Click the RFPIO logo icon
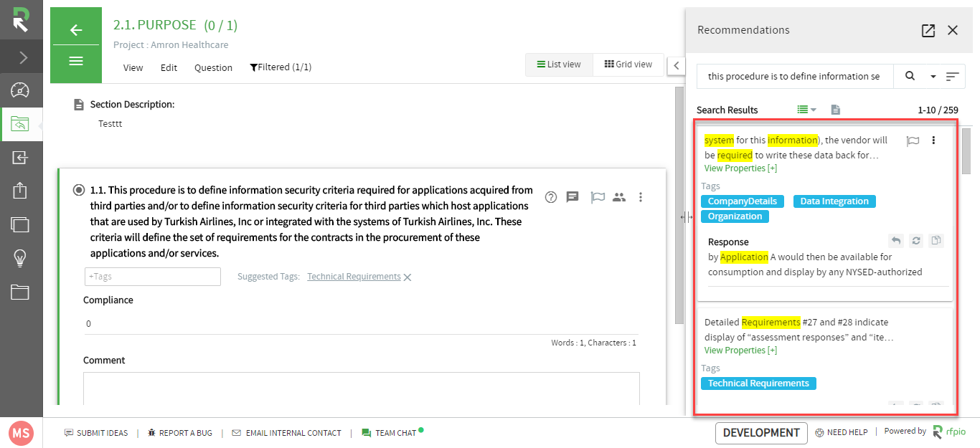The height and width of the screenshot is (448, 980). (21, 20)
